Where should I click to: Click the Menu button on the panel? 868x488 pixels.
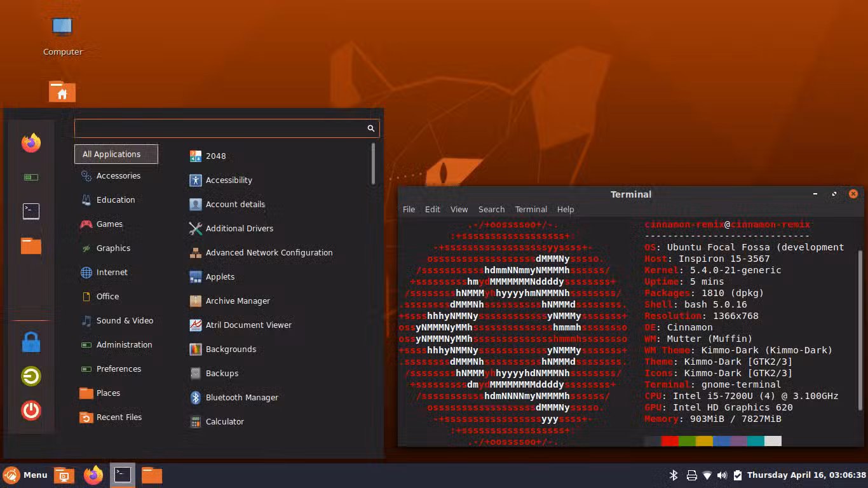click(25, 475)
